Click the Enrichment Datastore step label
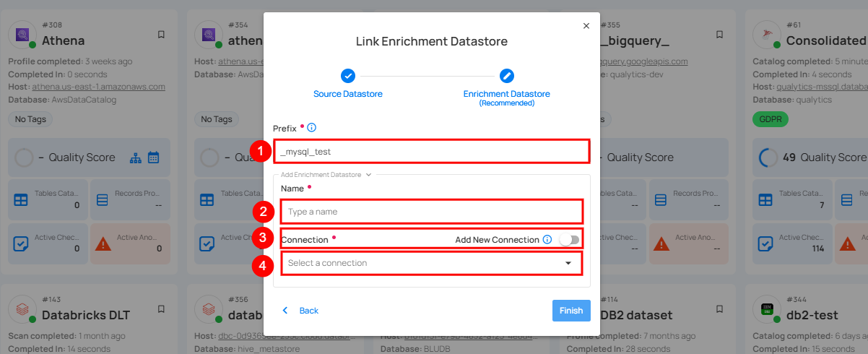868x354 pixels. [x=507, y=94]
